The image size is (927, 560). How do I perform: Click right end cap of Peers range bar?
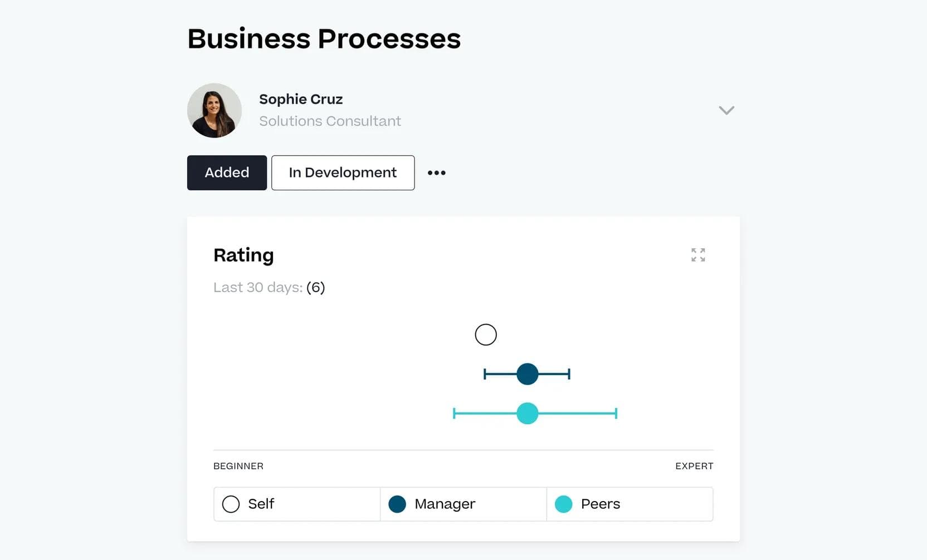pos(616,414)
